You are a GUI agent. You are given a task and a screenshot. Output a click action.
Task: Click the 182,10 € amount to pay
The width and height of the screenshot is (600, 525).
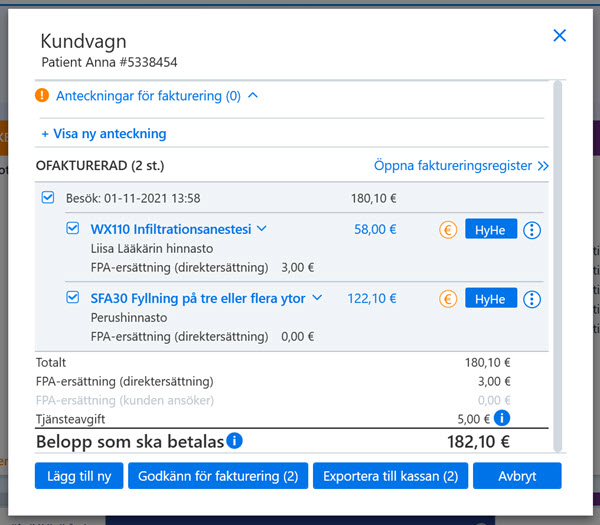point(478,442)
